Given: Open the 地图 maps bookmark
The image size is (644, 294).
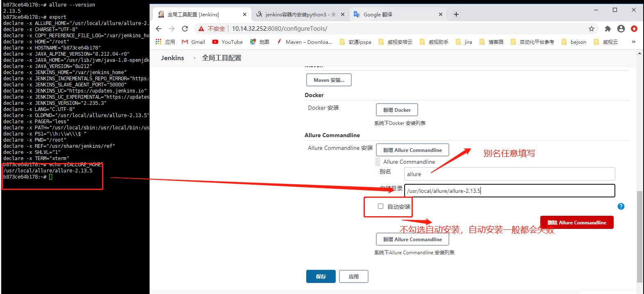Looking at the screenshot, I should pyautogui.click(x=259, y=42).
